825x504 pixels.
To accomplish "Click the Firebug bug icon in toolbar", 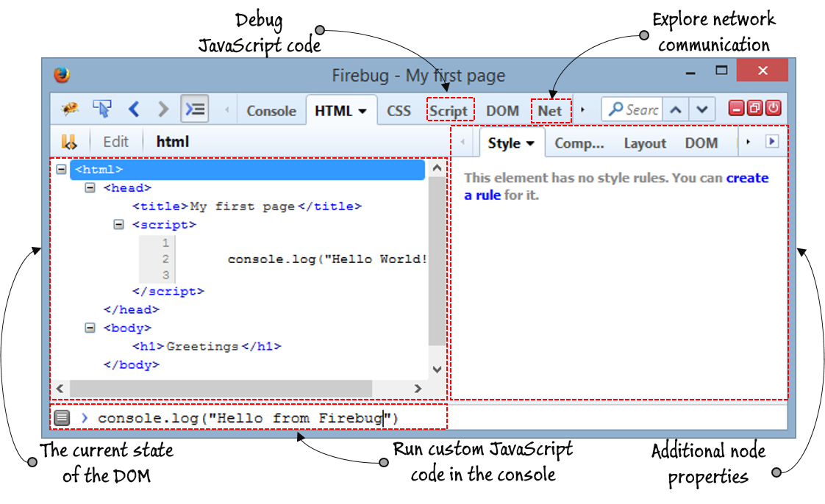I will pyautogui.click(x=70, y=109).
